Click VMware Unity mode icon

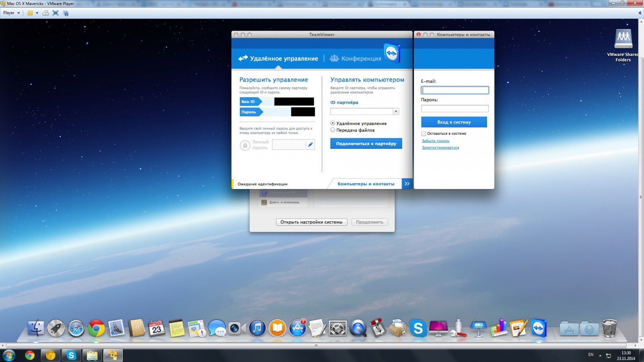tap(66, 13)
